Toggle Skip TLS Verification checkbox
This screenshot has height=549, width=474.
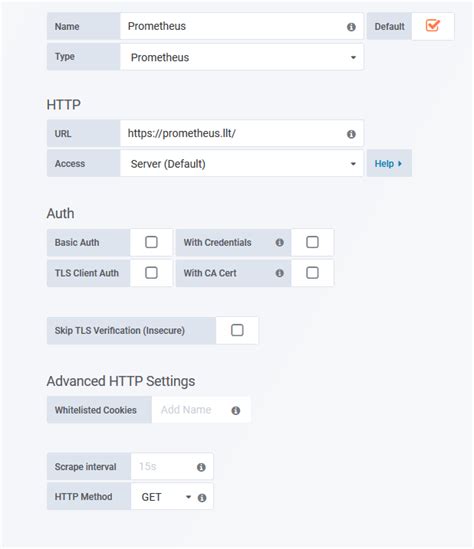pos(237,330)
